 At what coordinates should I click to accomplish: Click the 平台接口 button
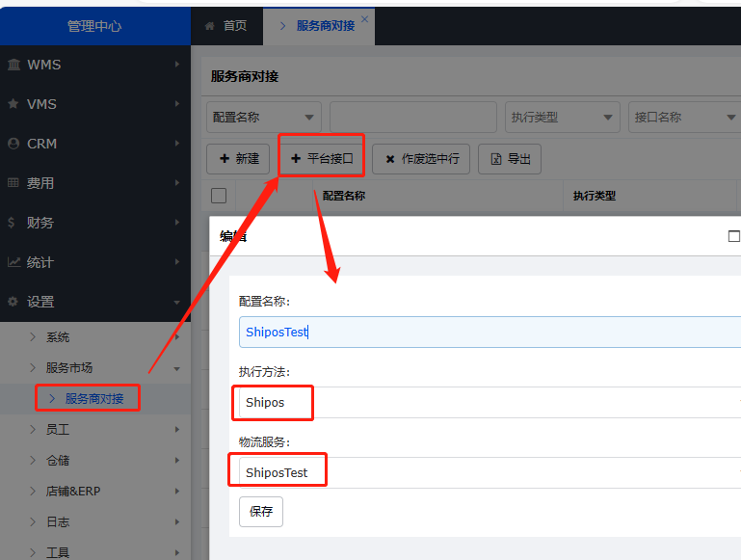pyautogui.click(x=321, y=159)
